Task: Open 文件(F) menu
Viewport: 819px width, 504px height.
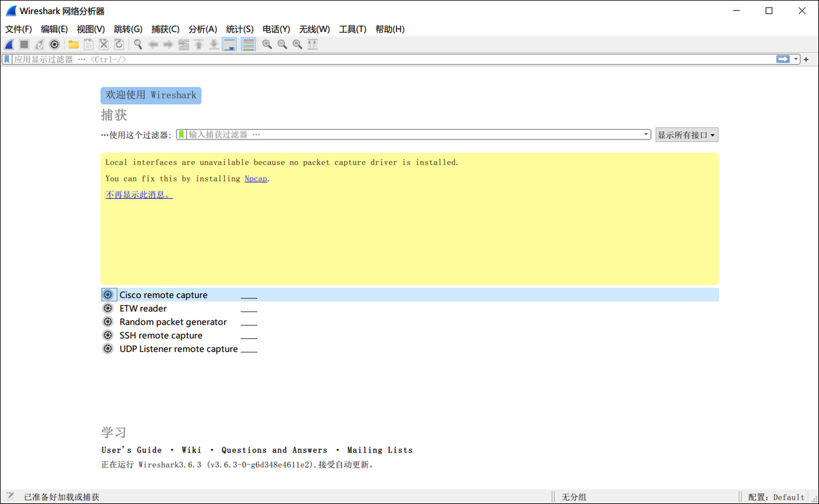Action: pos(19,29)
